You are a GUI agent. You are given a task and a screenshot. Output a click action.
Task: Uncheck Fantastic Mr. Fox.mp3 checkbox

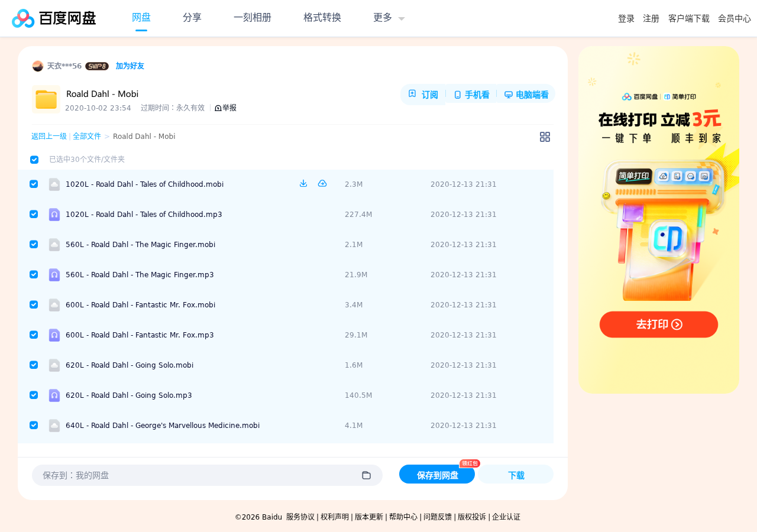tap(34, 335)
